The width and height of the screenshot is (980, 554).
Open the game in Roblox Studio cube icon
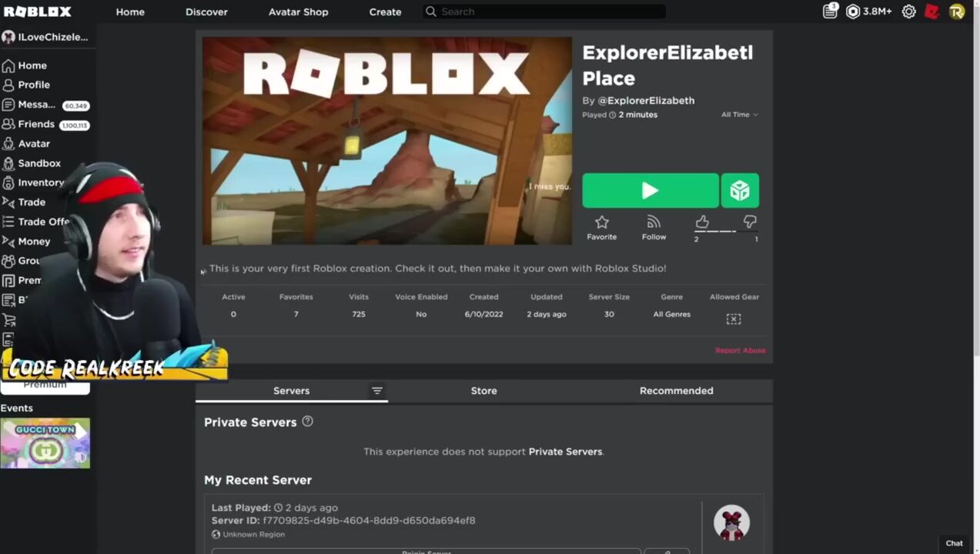tap(740, 190)
